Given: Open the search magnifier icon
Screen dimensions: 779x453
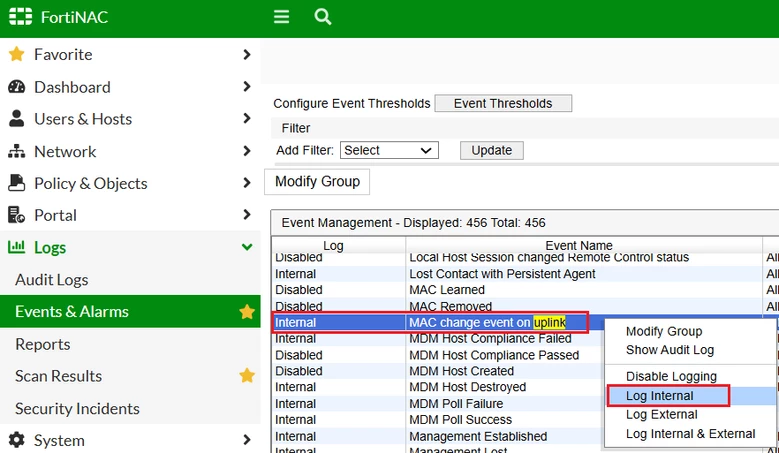Looking at the screenshot, I should 322,17.
